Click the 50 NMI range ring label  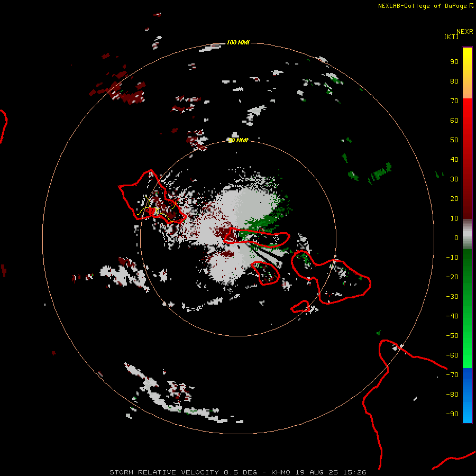238,140
